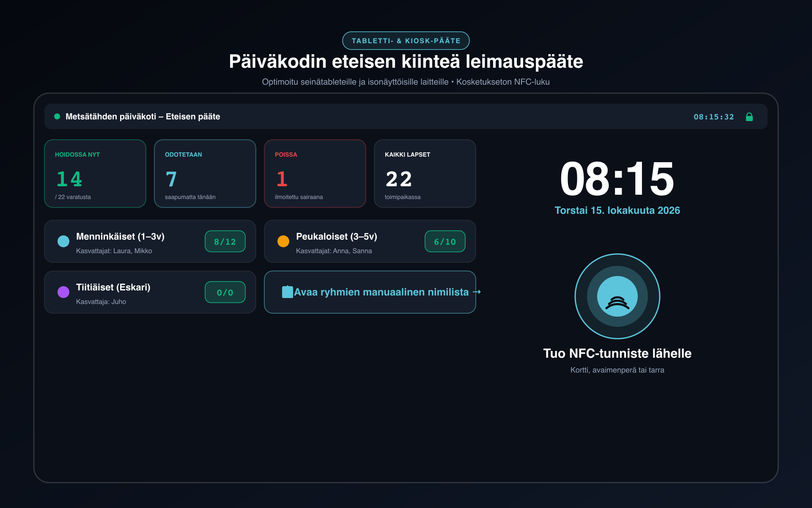Screen dimensions: 812x508
Task: Click the text Kasvattajat: Laura, Mikko
Action: click(114, 251)
